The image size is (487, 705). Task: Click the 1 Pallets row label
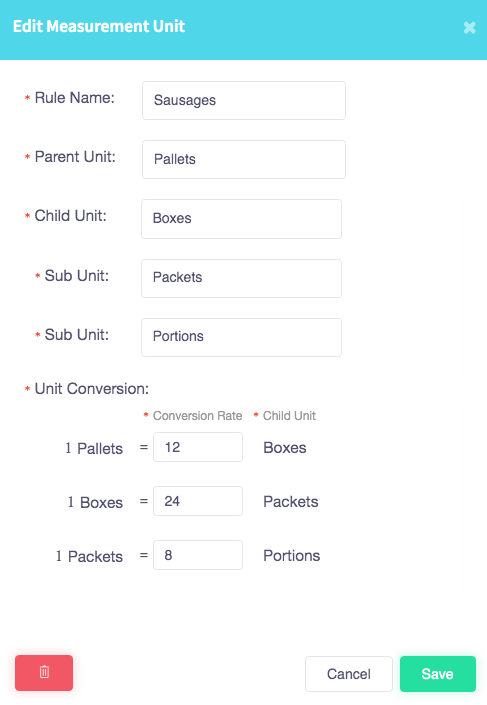click(x=94, y=448)
